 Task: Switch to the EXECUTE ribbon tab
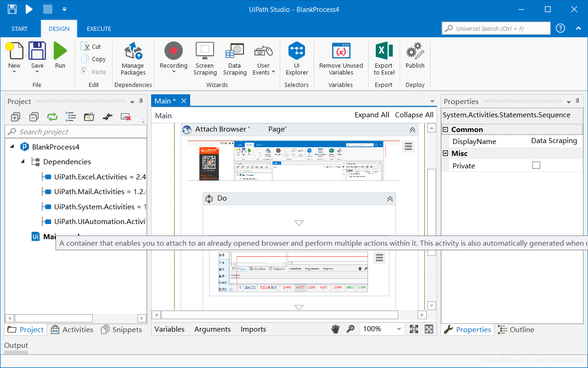99,29
